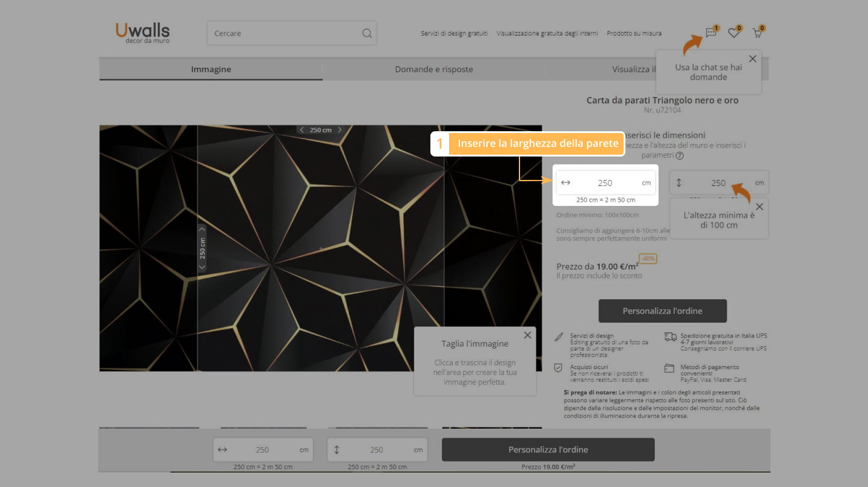Focus the Cercare search box
Viewport: 868px width, 487px height.
point(283,34)
